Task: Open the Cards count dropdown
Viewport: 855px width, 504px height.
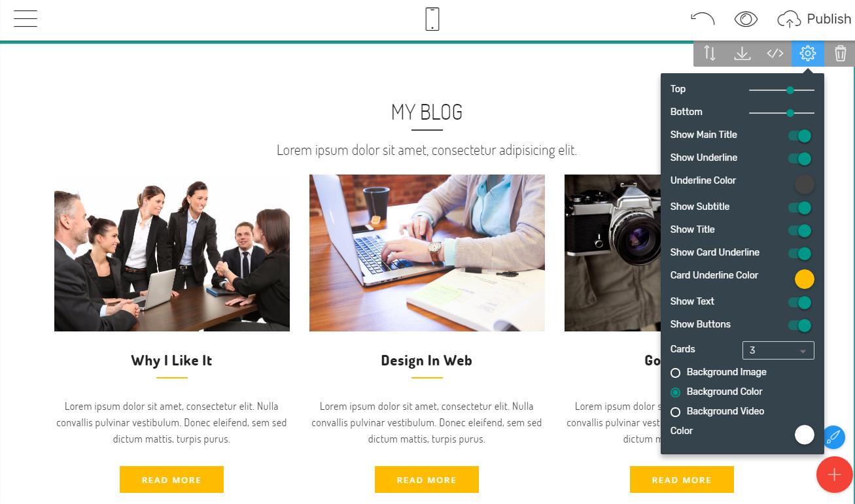Action: [x=778, y=350]
